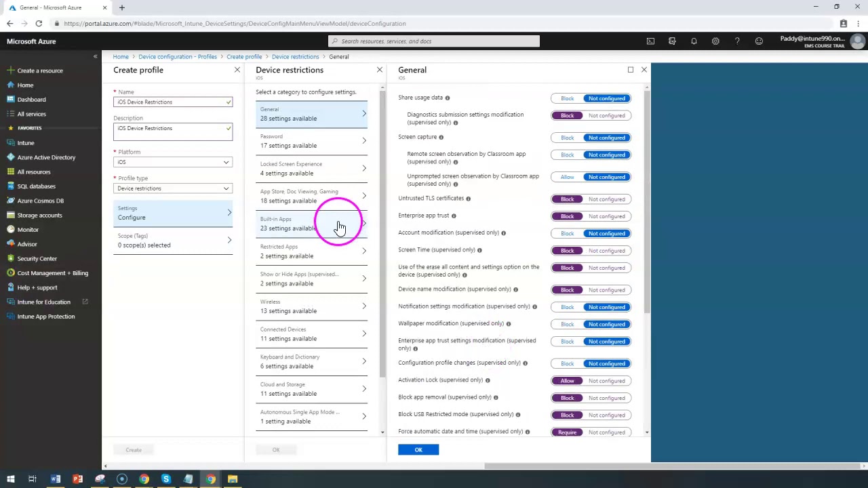This screenshot has height=488, width=868.
Task: Click Device restrictions breadcrumb link
Action: click(295, 57)
